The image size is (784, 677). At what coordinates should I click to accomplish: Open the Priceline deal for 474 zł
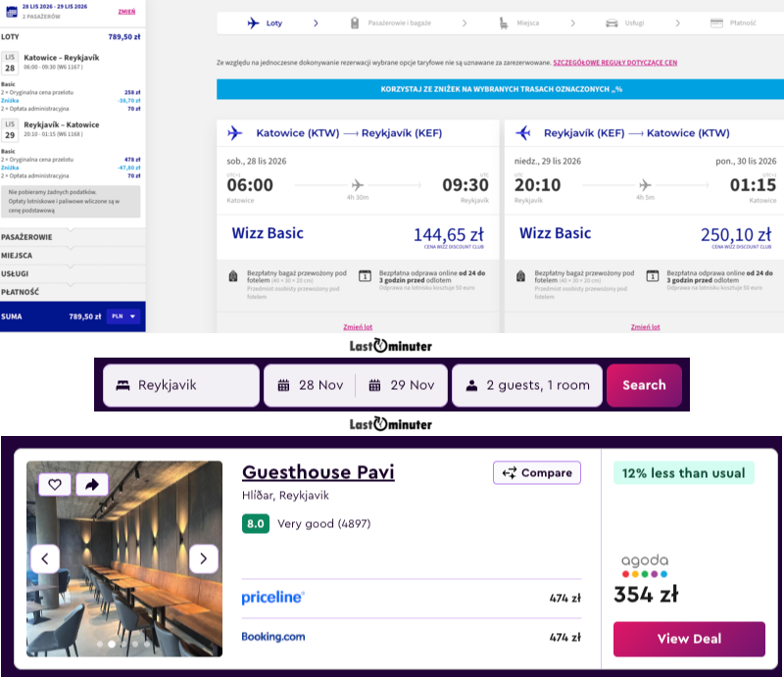[x=411, y=598]
